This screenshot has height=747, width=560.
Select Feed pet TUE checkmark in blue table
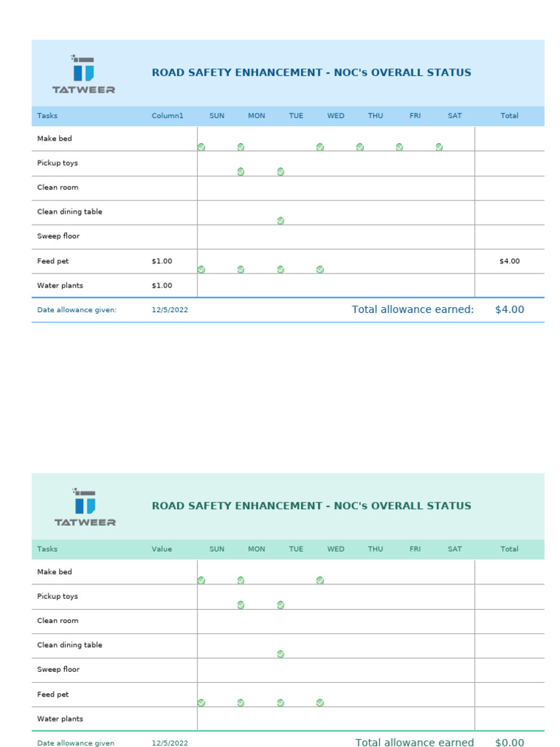pyautogui.click(x=281, y=270)
